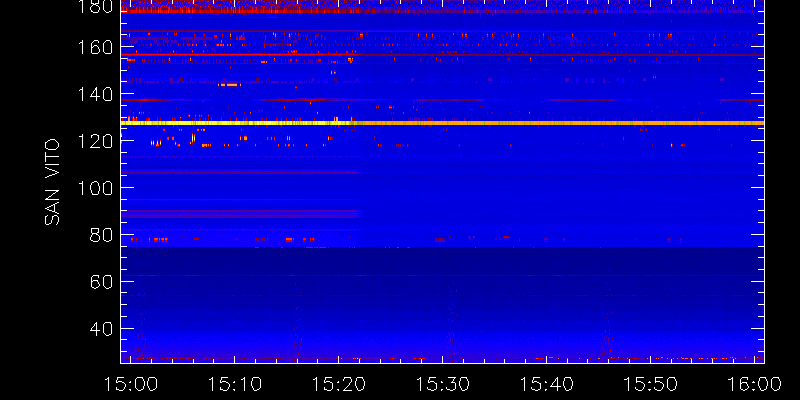
Task: Click the bright yellow emission band near 127
Action: pyautogui.click(x=442, y=123)
